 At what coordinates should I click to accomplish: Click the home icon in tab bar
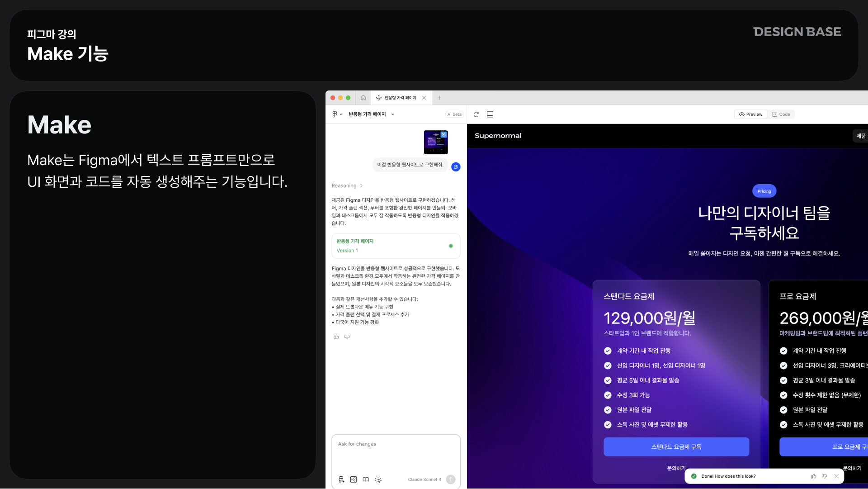tap(363, 98)
